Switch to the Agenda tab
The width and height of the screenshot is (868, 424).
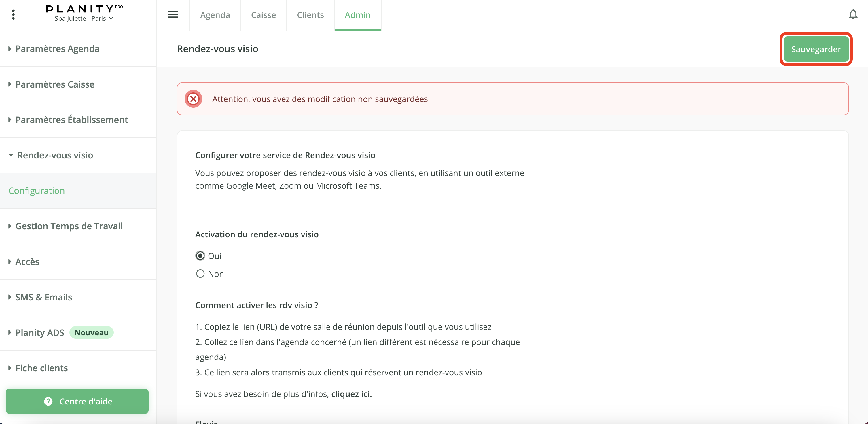[215, 15]
